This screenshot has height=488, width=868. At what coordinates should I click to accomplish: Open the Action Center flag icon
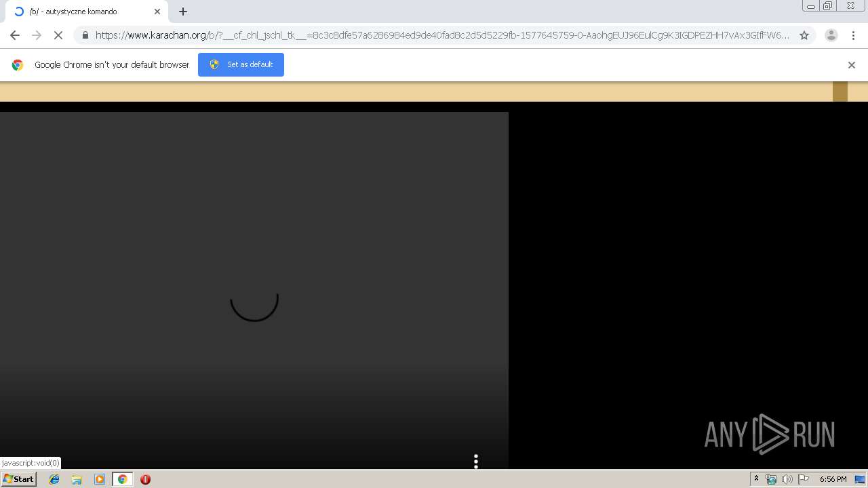click(804, 479)
